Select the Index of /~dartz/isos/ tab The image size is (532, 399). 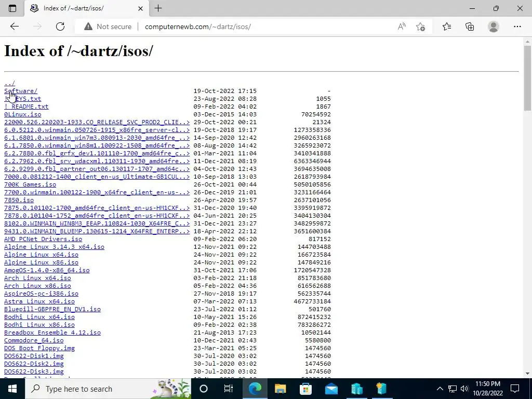[86, 8]
